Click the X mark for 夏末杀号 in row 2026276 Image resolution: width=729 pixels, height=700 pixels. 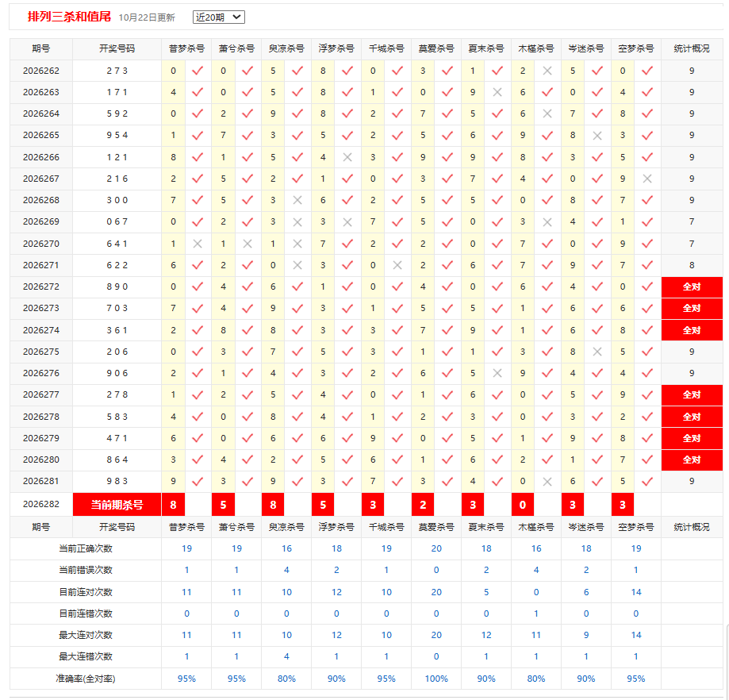tap(497, 373)
